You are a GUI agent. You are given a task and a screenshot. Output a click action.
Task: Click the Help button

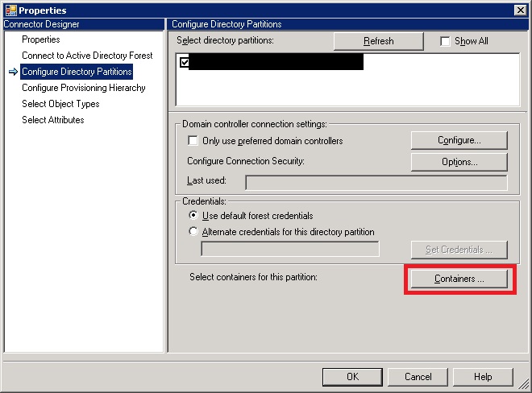pos(482,376)
